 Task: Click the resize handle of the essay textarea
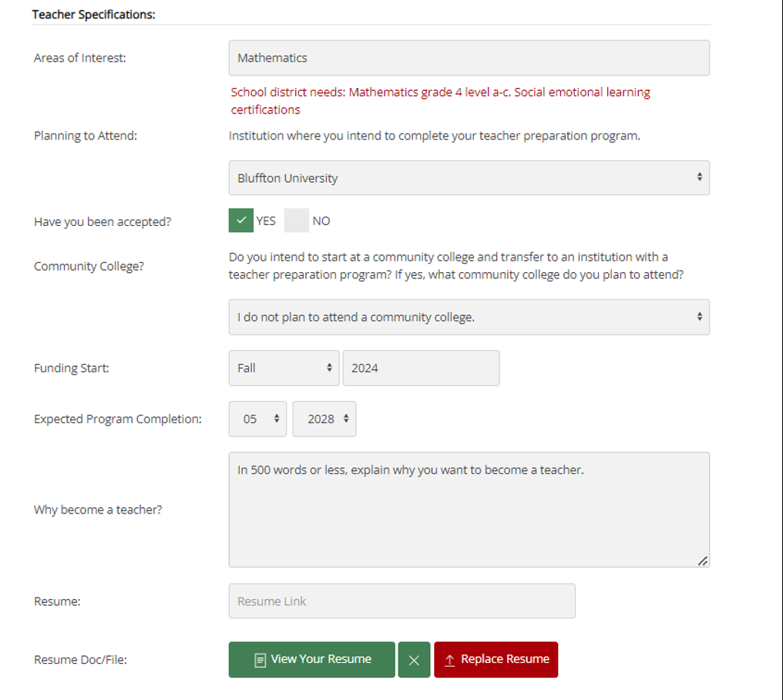pos(702,560)
